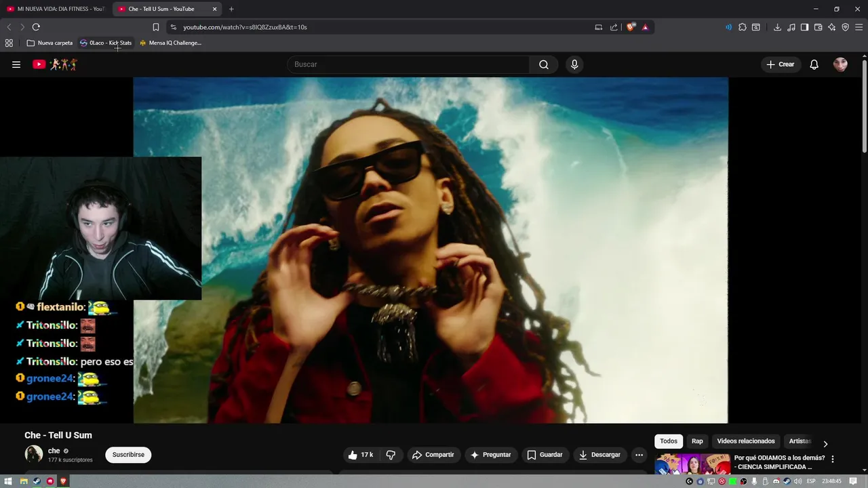Go forward in browser history
The image size is (868, 488).
click(x=22, y=27)
